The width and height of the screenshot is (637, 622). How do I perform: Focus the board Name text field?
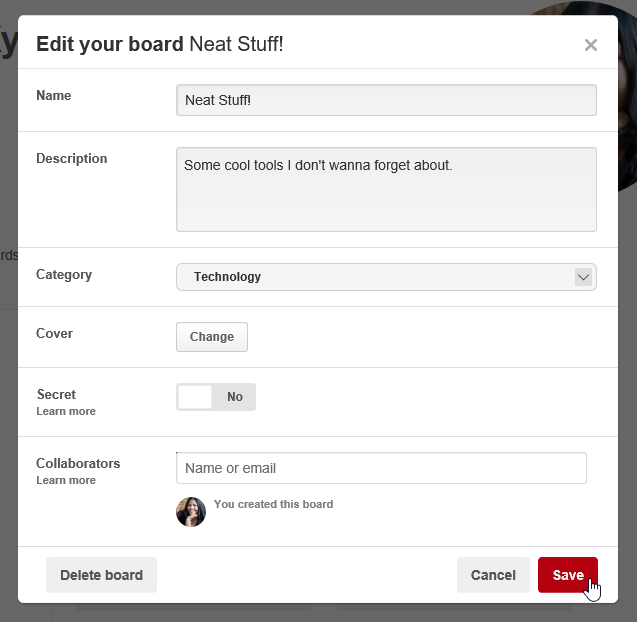pos(386,100)
